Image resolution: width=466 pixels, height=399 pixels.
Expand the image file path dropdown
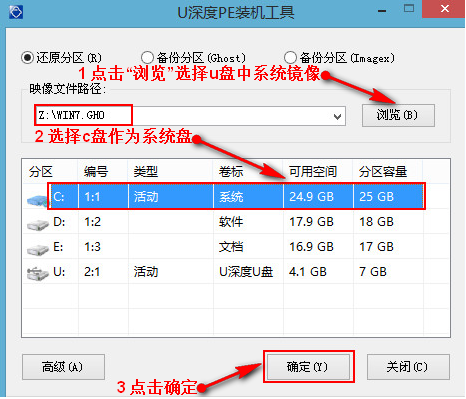tap(337, 116)
